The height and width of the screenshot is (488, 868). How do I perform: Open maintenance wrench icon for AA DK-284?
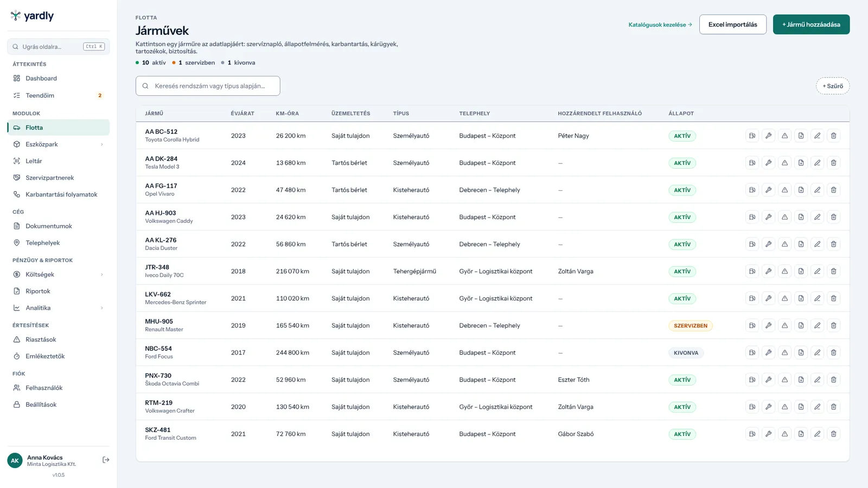click(768, 163)
